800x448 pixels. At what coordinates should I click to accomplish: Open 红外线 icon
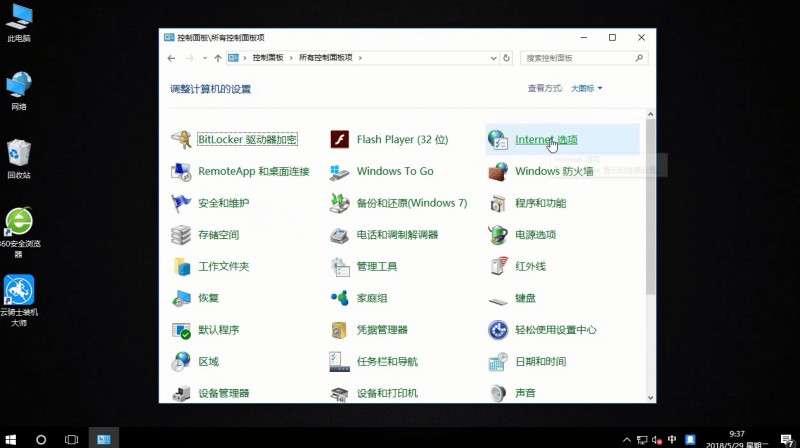[x=498, y=266]
